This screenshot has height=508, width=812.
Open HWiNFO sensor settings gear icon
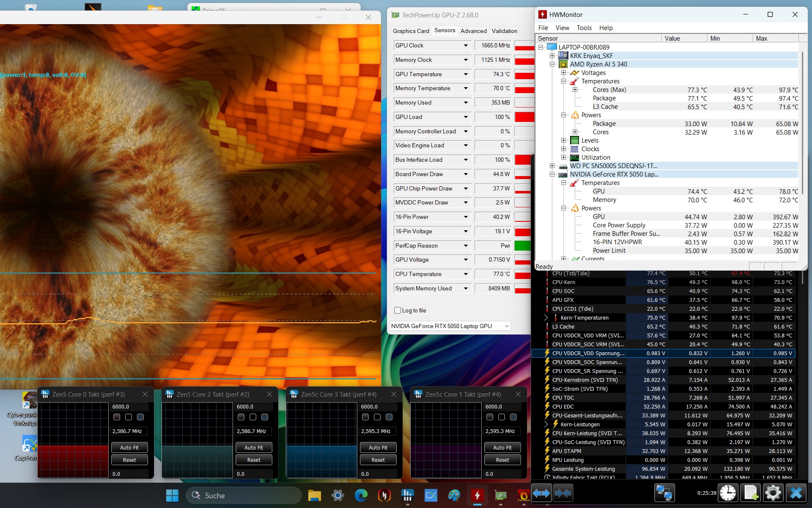[x=773, y=493]
